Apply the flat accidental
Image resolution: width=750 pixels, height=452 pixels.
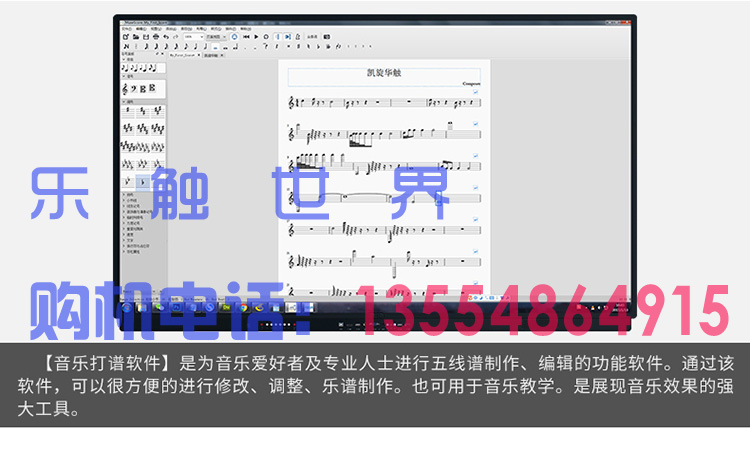click(x=319, y=46)
